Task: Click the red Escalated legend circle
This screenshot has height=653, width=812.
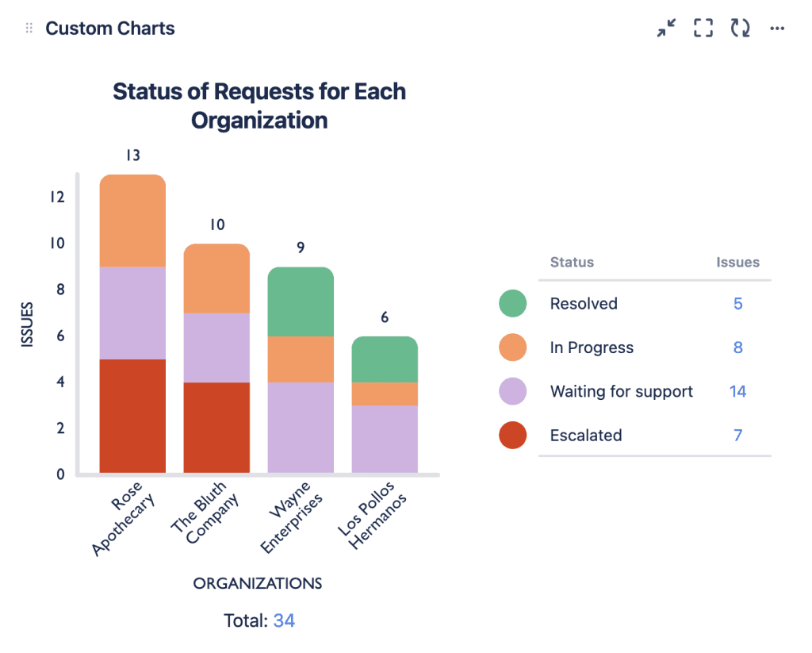Action: [512, 435]
